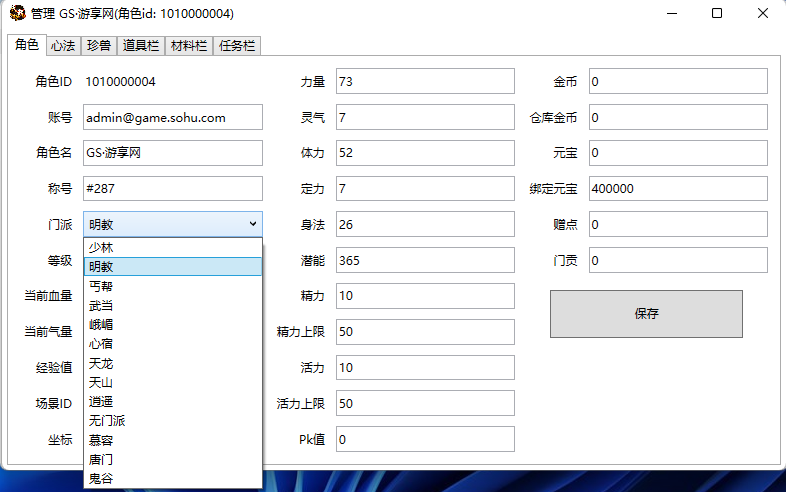Collapse the 门派 dropdown via its arrow
Screen dimensions: 786x492
[252, 224]
